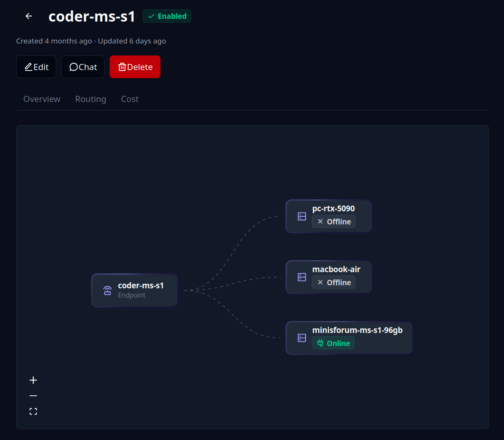The height and width of the screenshot is (440, 504).
Task: Fit the graph view to screen
Action: (x=33, y=411)
